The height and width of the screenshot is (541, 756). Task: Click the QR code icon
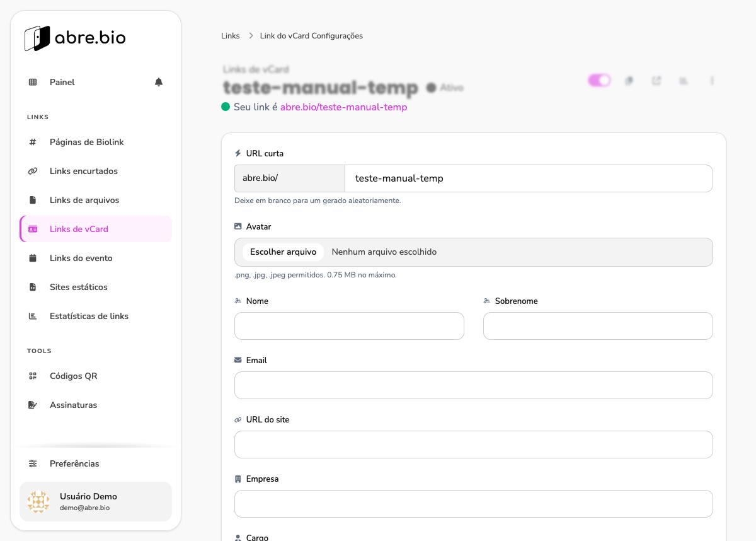pyautogui.click(x=33, y=376)
